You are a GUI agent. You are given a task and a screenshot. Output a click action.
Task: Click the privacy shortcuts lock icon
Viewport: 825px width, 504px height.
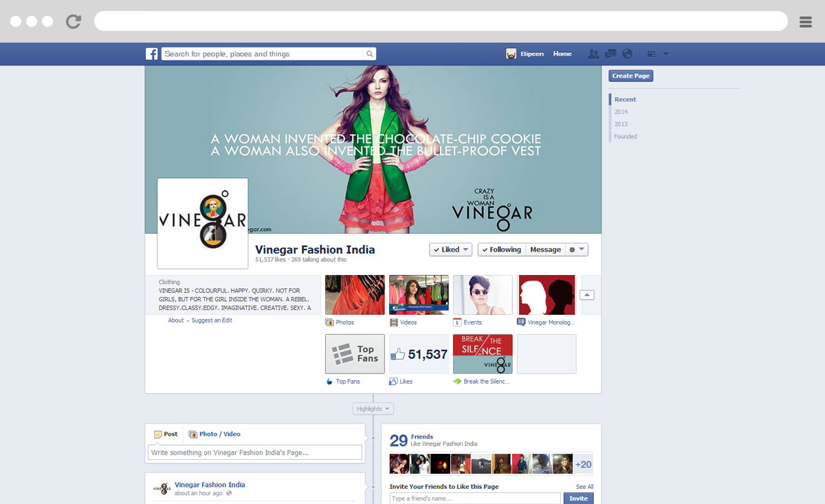coord(650,54)
